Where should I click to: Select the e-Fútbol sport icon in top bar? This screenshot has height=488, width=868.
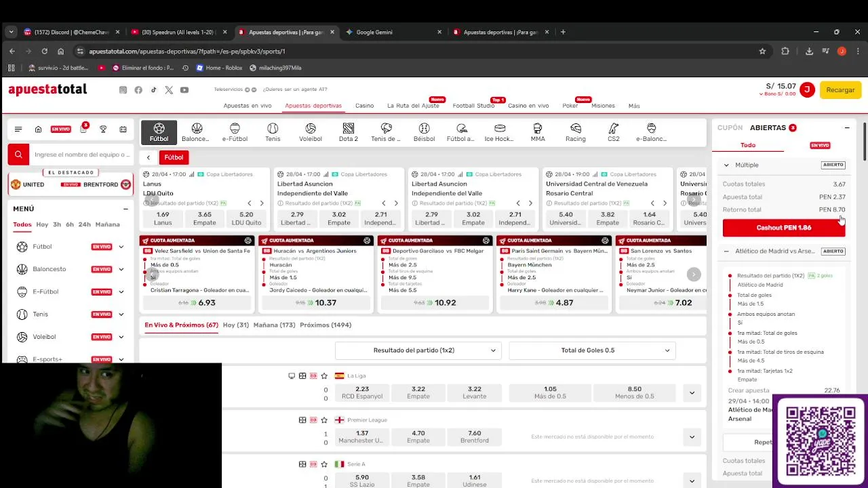click(235, 132)
